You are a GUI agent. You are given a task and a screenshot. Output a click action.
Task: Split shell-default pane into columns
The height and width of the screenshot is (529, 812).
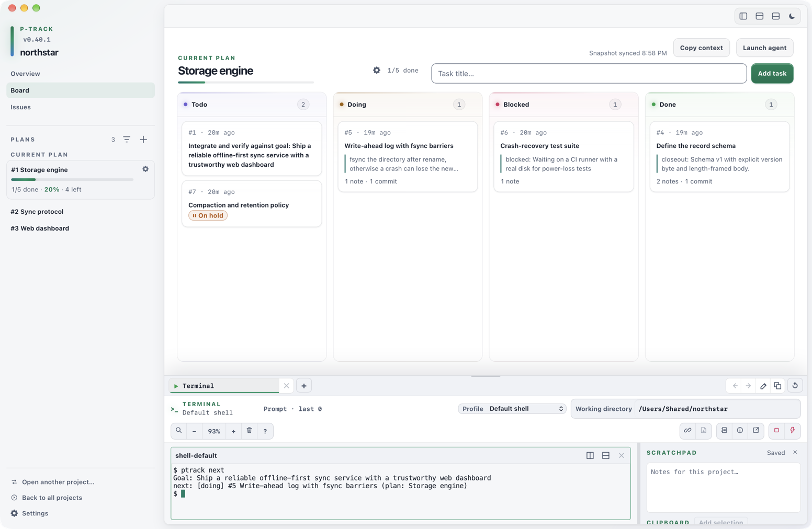pyautogui.click(x=590, y=456)
